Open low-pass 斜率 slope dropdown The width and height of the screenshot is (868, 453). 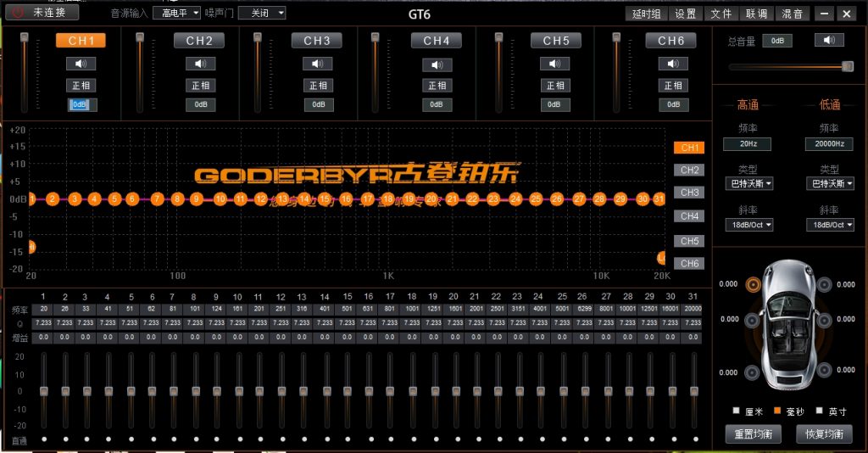[x=829, y=225]
